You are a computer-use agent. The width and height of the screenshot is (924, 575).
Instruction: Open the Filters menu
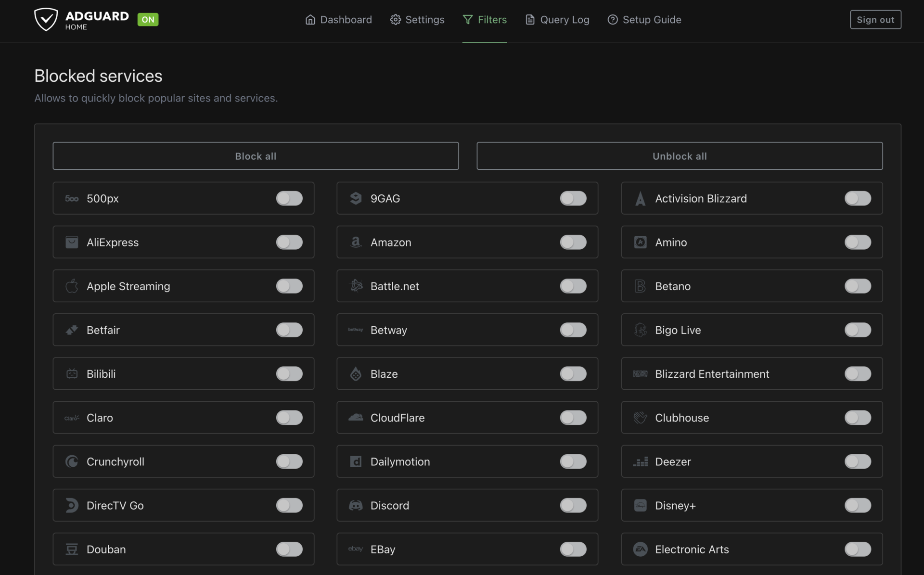click(x=485, y=20)
